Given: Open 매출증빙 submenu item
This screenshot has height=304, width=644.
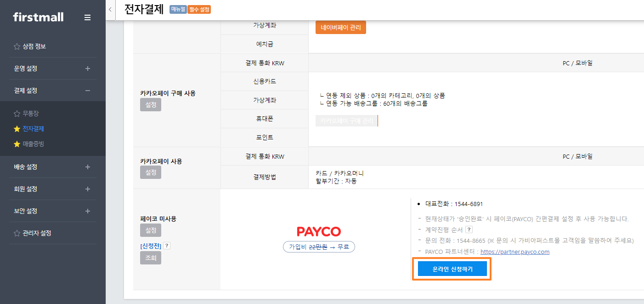Looking at the screenshot, I should pos(34,144).
